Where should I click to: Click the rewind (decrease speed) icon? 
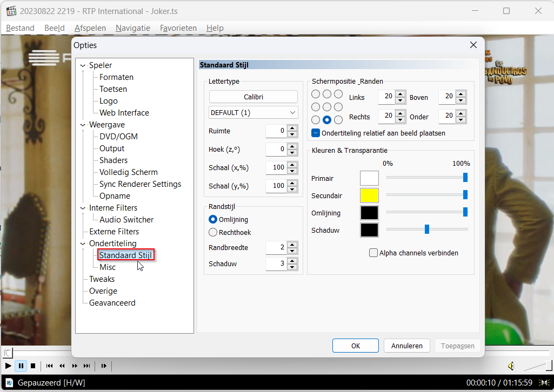click(62, 366)
